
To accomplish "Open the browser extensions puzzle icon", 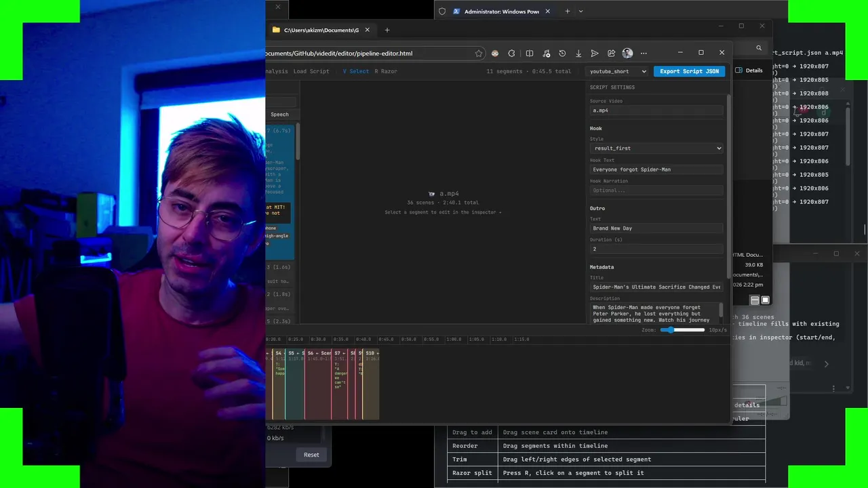I will click(x=511, y=54).
